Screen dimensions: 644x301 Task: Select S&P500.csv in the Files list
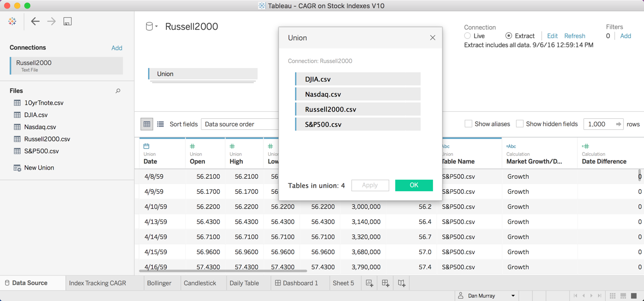(x=41, y=151)
